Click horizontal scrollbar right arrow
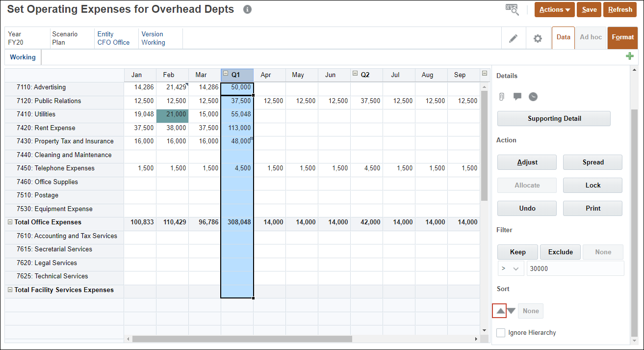The height and width of the screenshot is (350, 644). (x=476, y=339)
